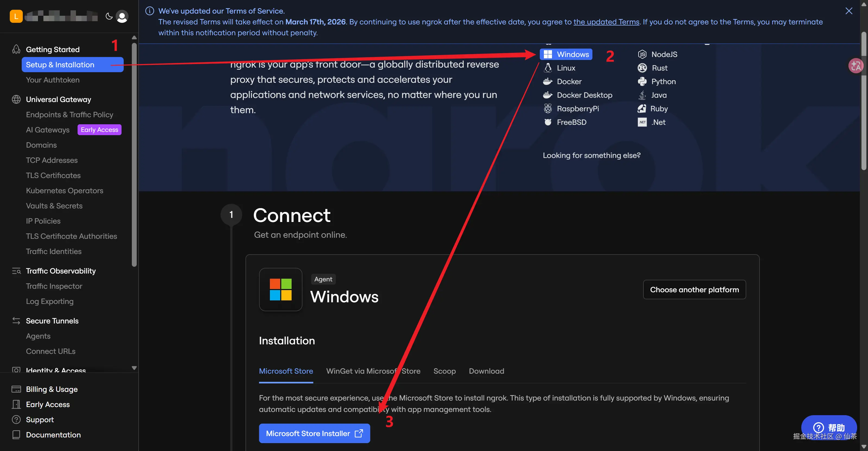The width and height of the screenshot is (868, 451).
Task: Select the Python SDK icon
Action: 642,81
